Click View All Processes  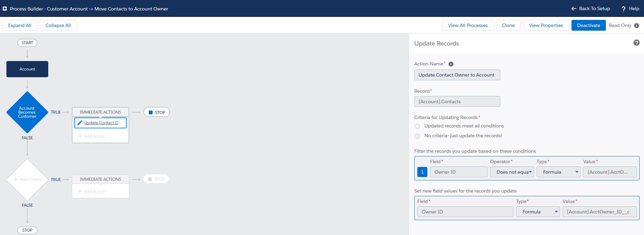pyautogui.click(x=468, y=25)
